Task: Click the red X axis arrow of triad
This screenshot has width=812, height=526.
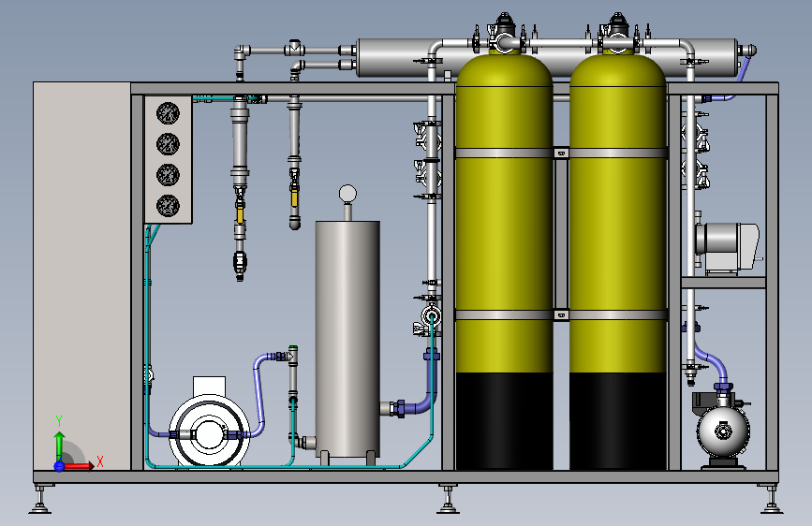Action: (79, 466)
